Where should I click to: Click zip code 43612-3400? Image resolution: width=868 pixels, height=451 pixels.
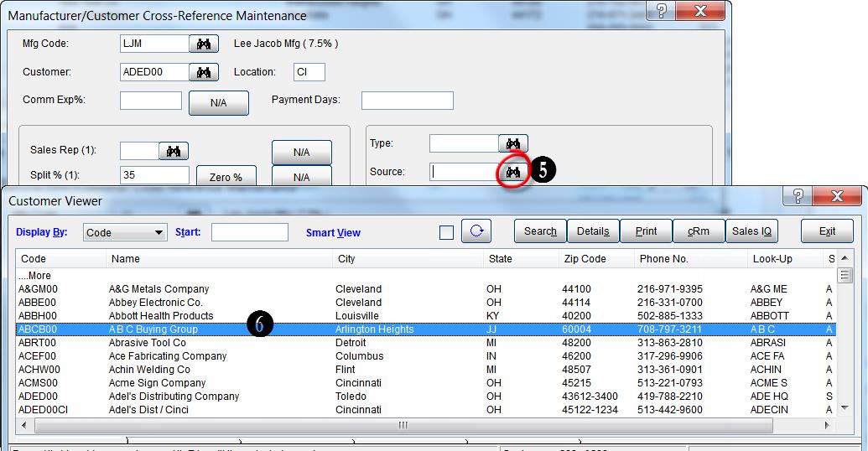coord(590,397)
